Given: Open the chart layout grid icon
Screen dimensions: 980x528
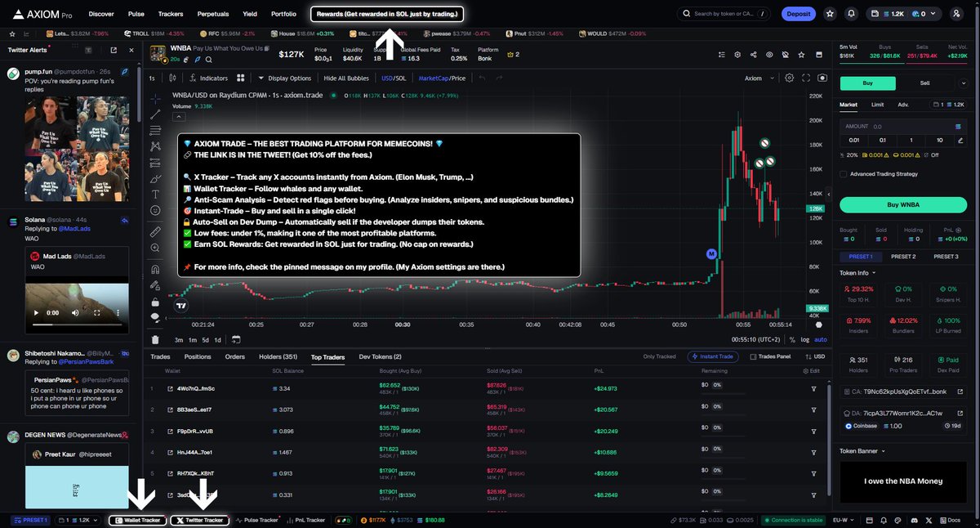Looking at the screenshot, I should point(241,78).
